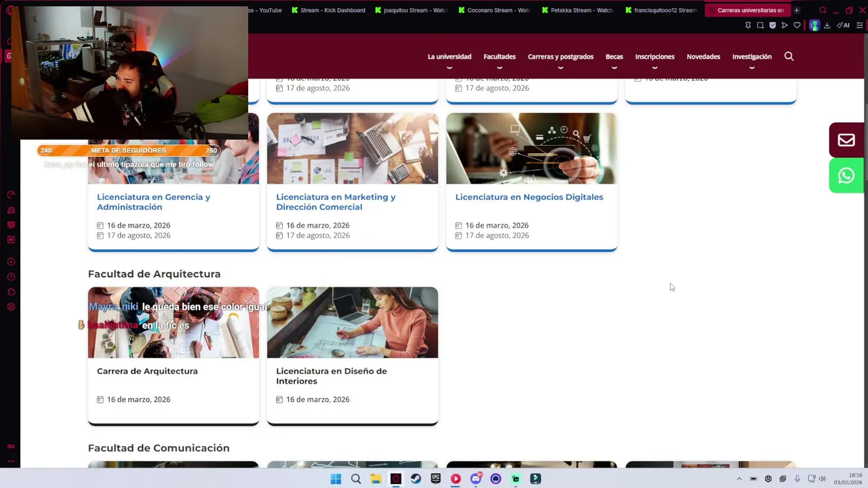Screen dimensions: 868x488
Task: Click the site search magnifier icon
Action: pyautogui.click(x=789, y=56)
